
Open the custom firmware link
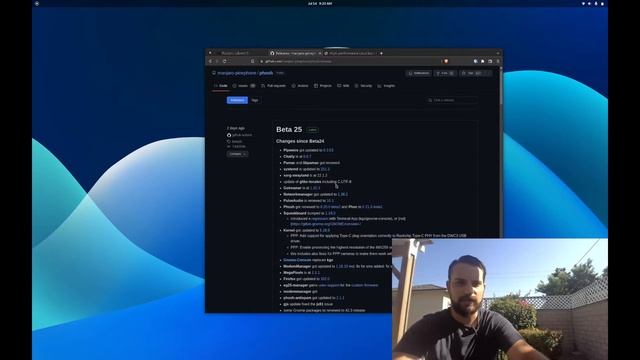coord(364,285)
